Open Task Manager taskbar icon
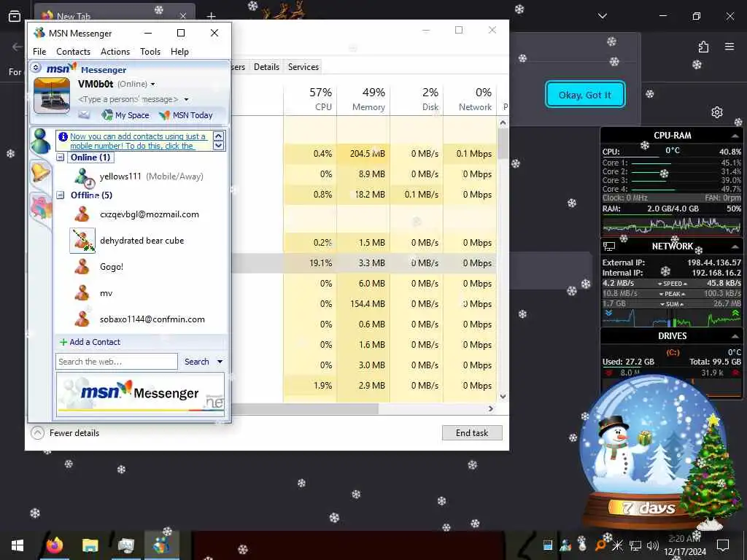Screen dimensions: 747x560 125,545
